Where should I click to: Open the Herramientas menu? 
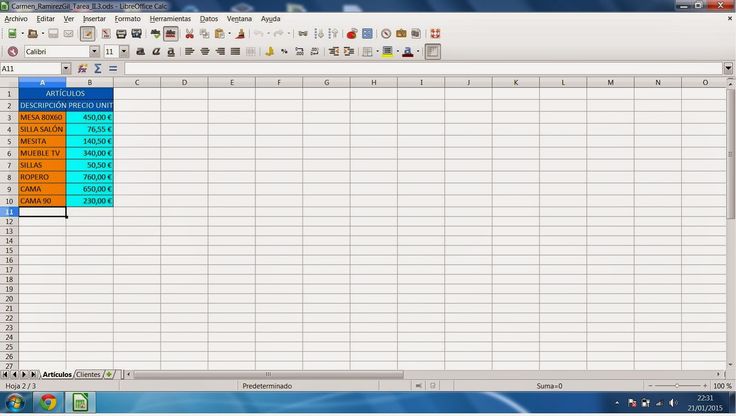[x=170, y=19]
